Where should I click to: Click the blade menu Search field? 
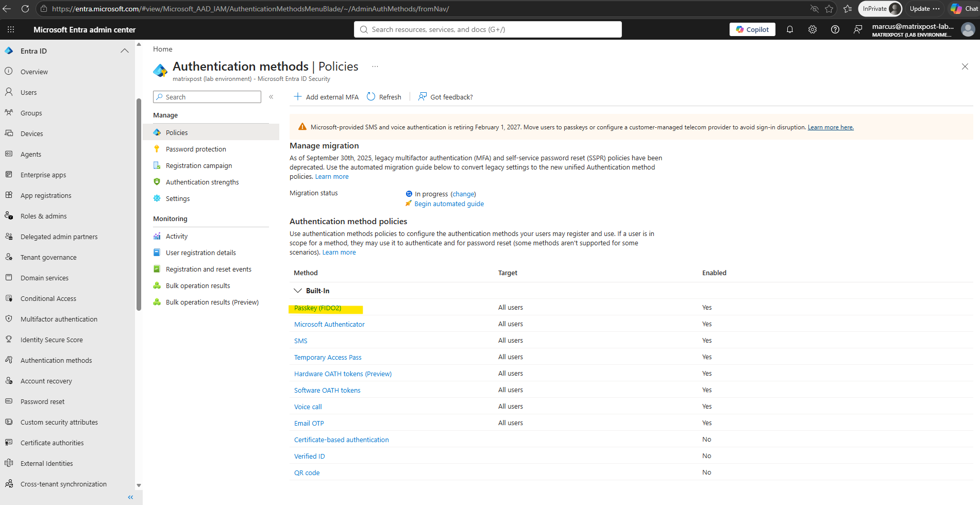(207, 97)
